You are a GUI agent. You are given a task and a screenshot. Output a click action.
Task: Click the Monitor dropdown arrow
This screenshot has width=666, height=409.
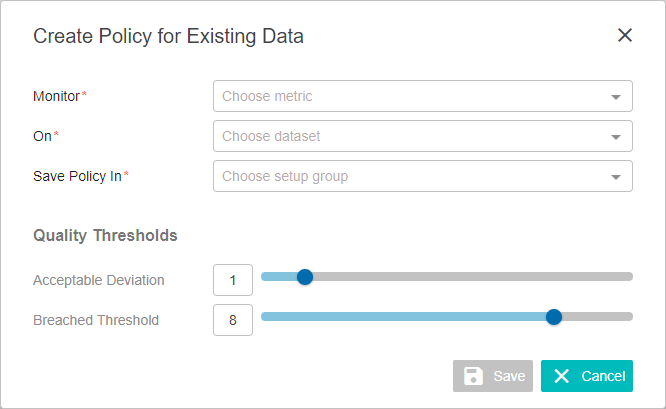(615, 97)
